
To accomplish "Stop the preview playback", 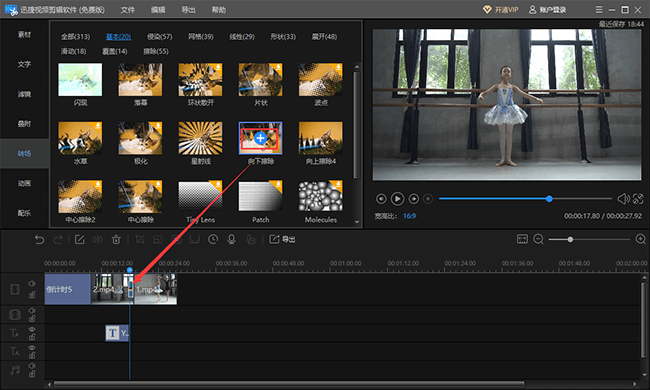I will click(x=428, y=199).
